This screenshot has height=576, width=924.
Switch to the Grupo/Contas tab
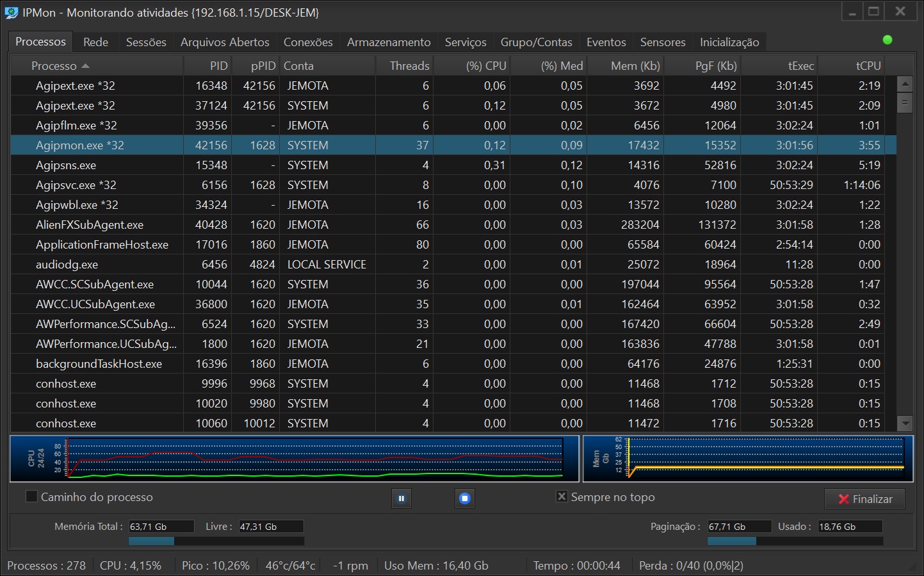[537, 42]
